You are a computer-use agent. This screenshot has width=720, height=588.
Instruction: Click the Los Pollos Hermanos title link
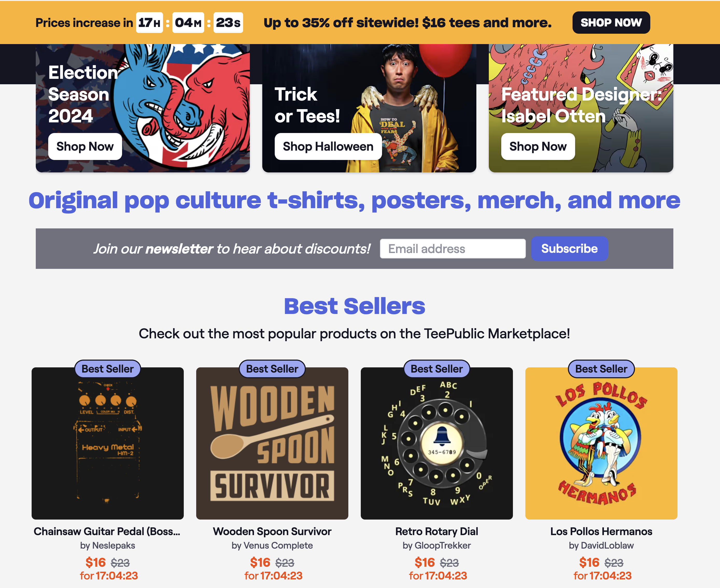(601, 531)
